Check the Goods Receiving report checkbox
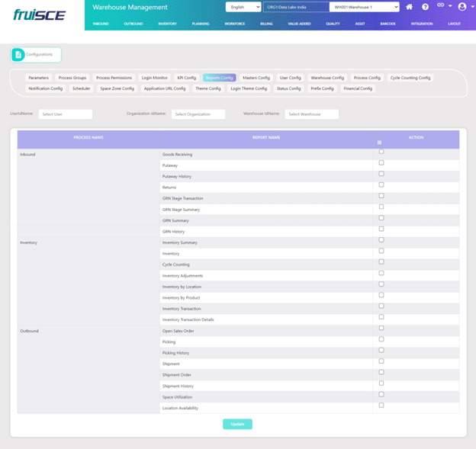Image resolution: width=476 pixels, height=449 pixels. click(x=381, y=152)
